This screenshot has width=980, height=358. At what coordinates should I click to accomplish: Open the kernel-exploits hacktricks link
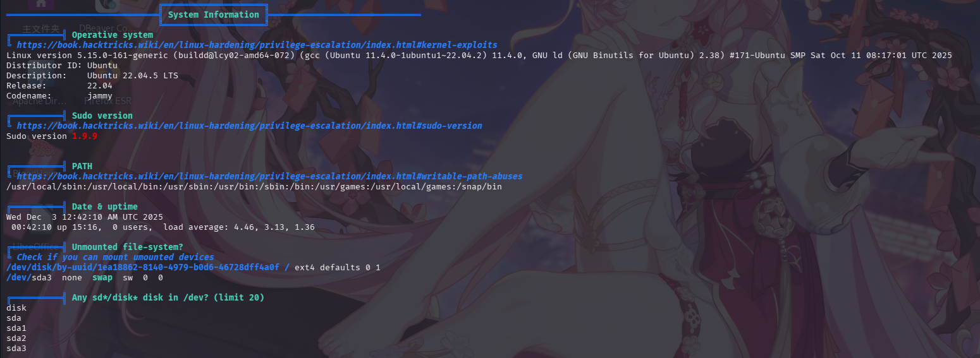(257, 45)
